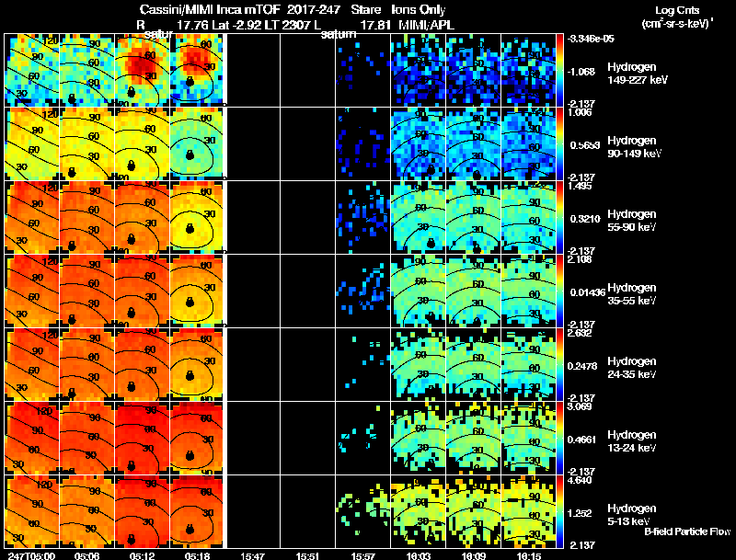Select the 'Hydrogen 55-90 keV' row label
This screenshot has height=560, width=736.
632,221
